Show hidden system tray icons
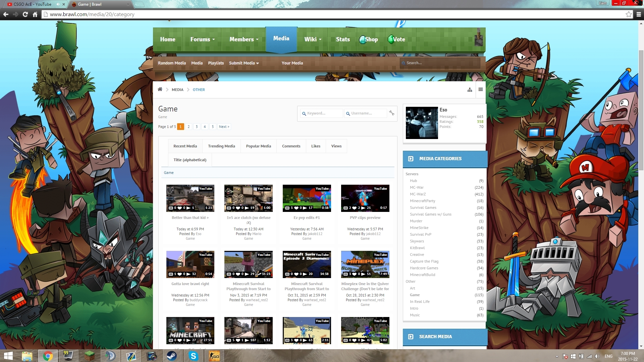This screenshot has height=362, width=644. (557, 356)
